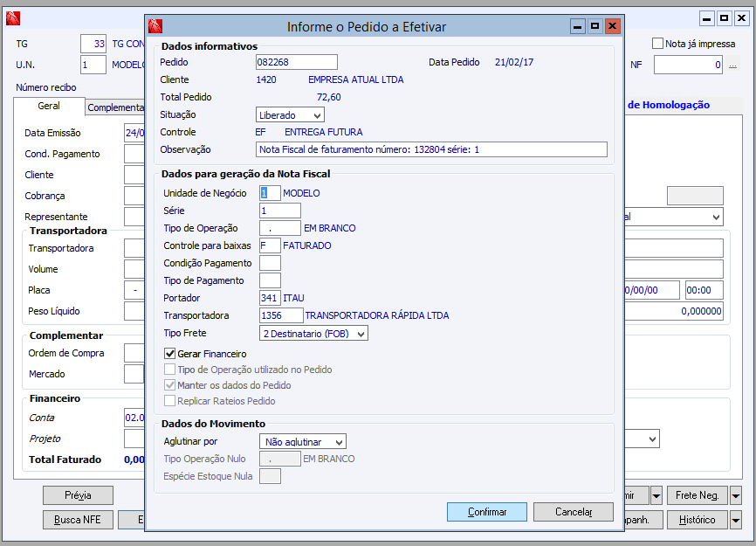Viewport: 756px width, 546px height.
Task: Expand the partially hidden combo box in background
Action: (x=717, y=217)
